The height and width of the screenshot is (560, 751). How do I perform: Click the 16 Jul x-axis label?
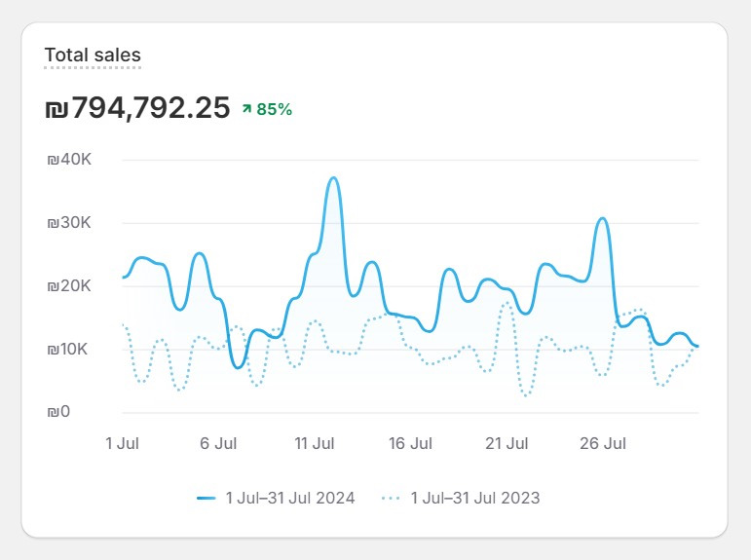[410, 444]
